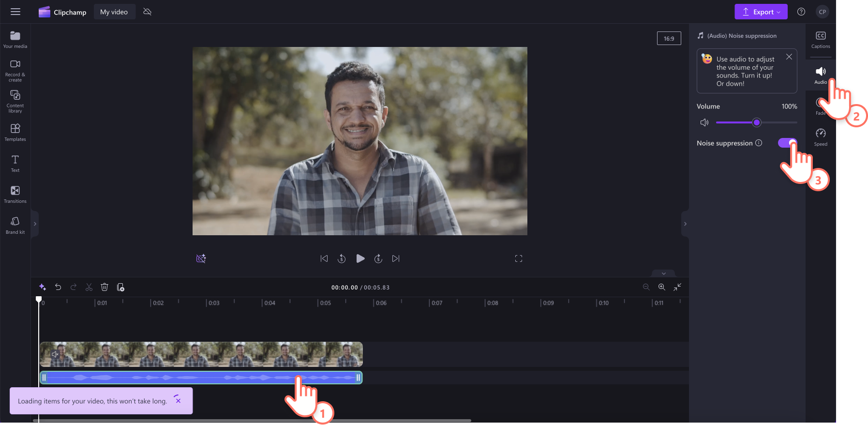Collapse the right property panel arrow

tap(685, 224)
